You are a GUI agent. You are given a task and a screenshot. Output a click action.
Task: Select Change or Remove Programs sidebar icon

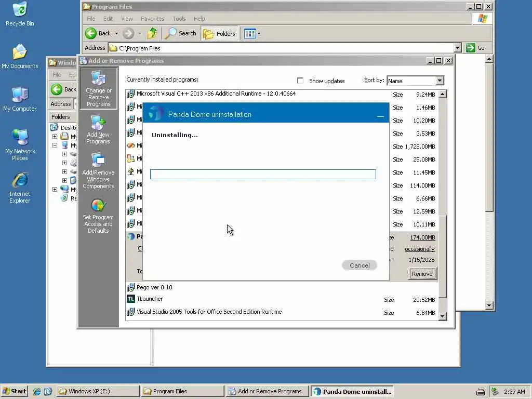point(98,88)
